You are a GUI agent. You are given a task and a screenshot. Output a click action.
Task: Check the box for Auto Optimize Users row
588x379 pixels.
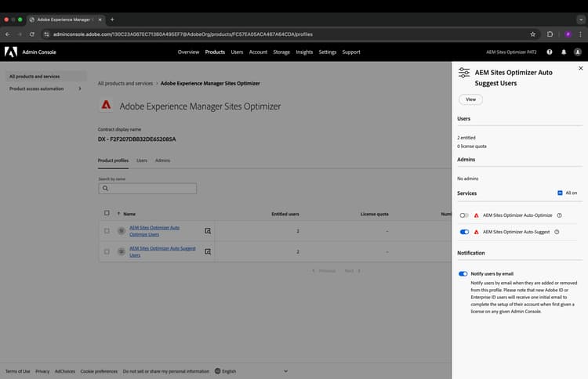(107, 231)
